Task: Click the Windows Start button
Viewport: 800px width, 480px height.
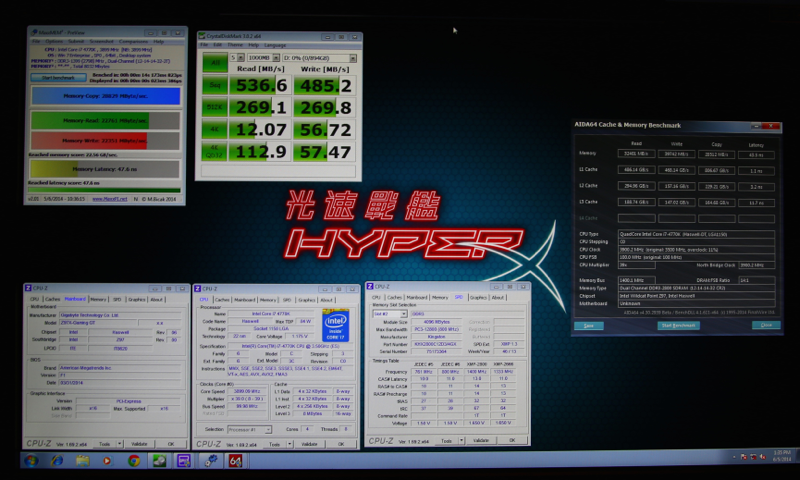Action: tap(30, 461)
